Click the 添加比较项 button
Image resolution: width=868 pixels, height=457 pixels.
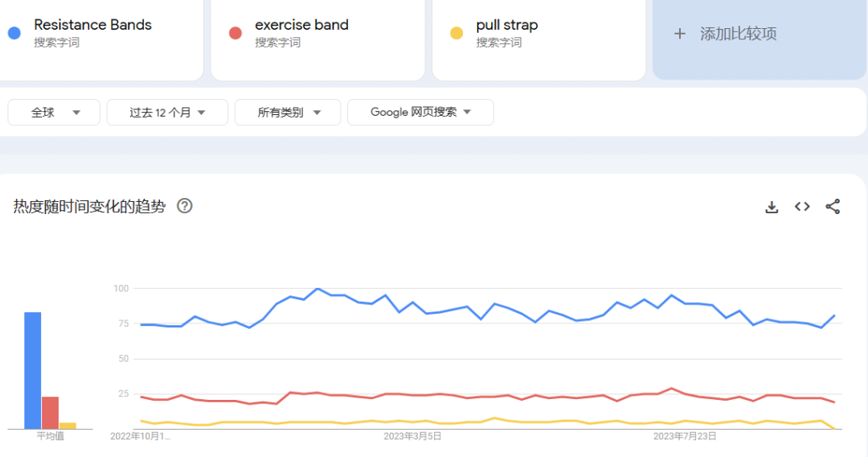click(x=738, y=34)
